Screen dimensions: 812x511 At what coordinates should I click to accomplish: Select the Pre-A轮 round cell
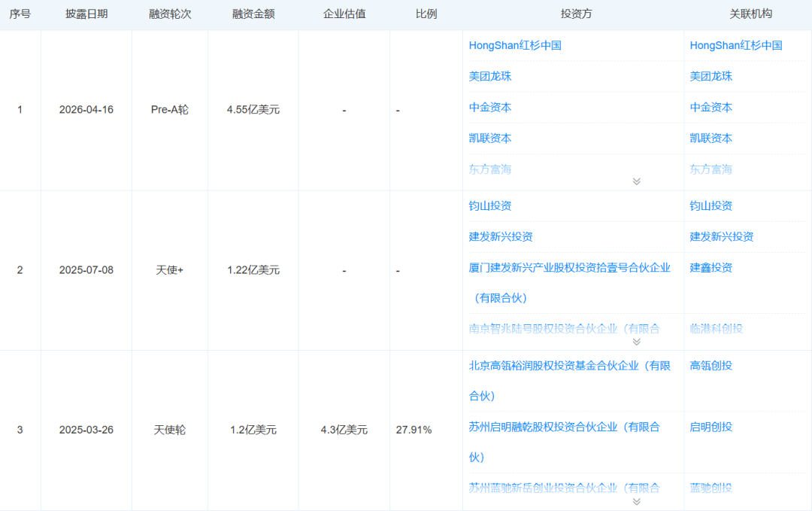[170, 110]
